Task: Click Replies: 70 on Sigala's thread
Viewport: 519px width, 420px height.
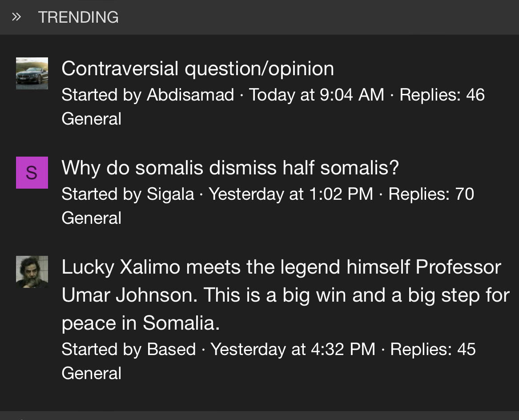Action: (431, 194)
